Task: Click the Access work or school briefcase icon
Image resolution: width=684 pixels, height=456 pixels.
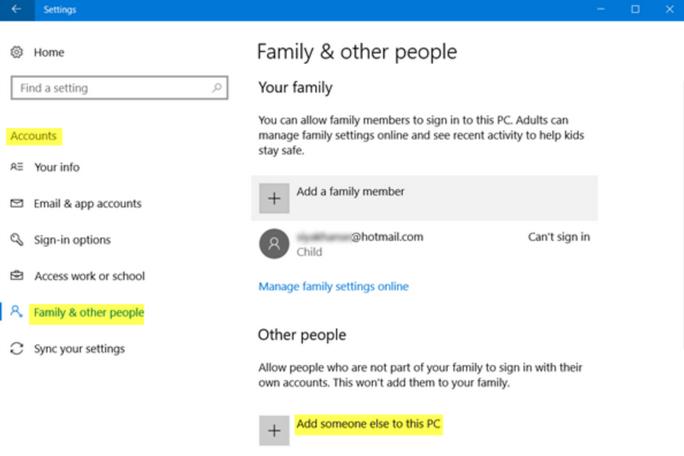Action: point(16,276)
